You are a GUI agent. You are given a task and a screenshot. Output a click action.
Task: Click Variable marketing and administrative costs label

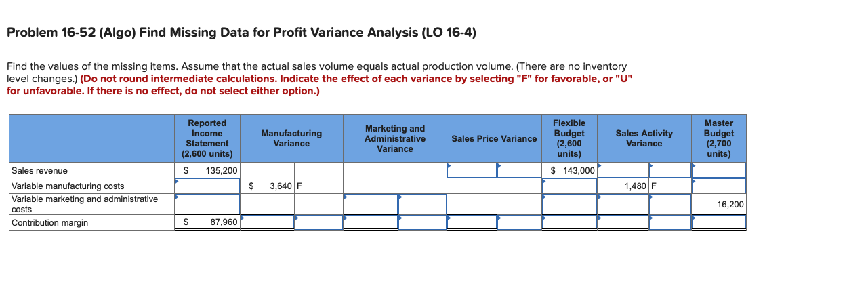pos(85,204)
